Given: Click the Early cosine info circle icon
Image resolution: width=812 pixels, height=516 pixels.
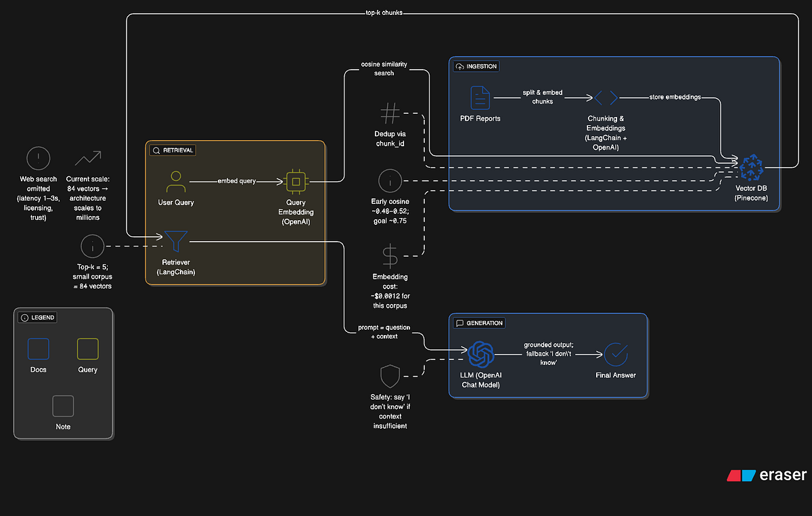Looking at the screenshot, I should pyautogui.click(x=390, y=181).
